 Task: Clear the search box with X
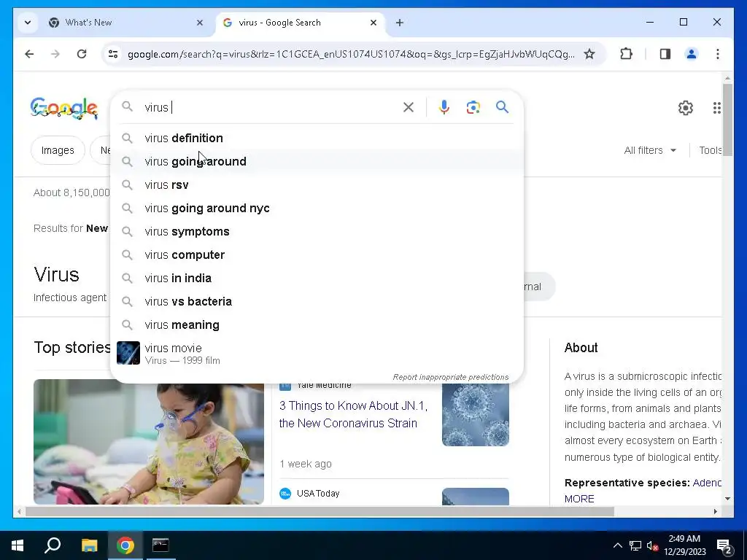click(409, 107)
